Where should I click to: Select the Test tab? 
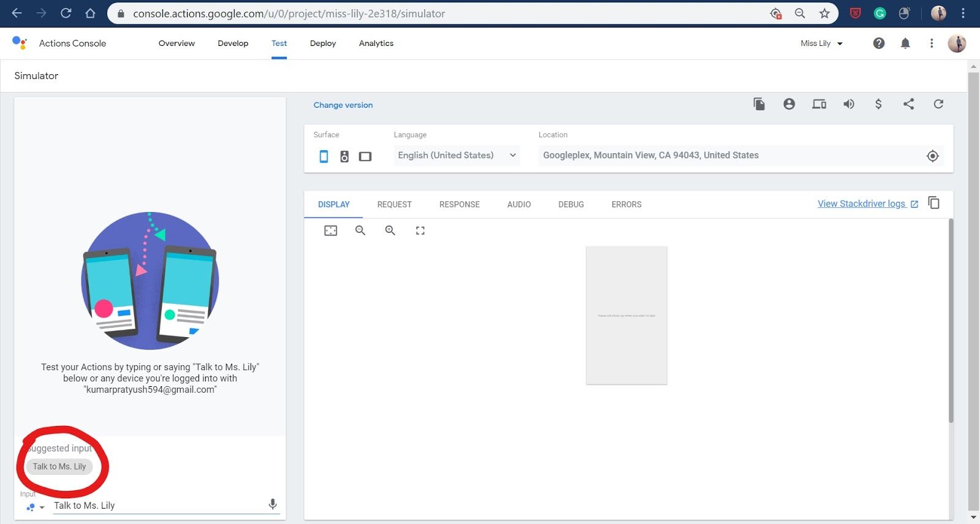click(279, 44)
